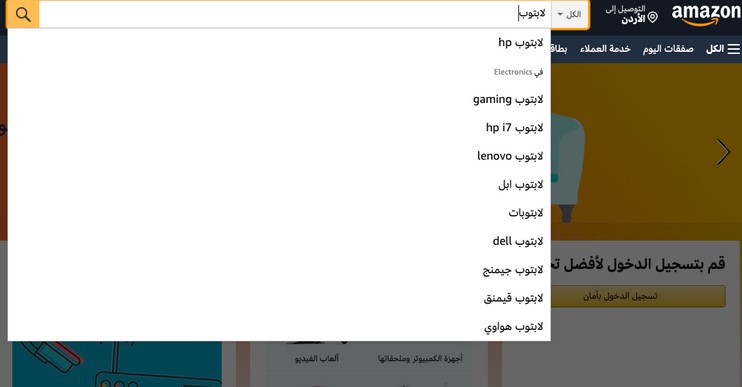Screen dimensions: 742x387
Task: Open the Amazon logo home link
Action: tap(706, 15)
